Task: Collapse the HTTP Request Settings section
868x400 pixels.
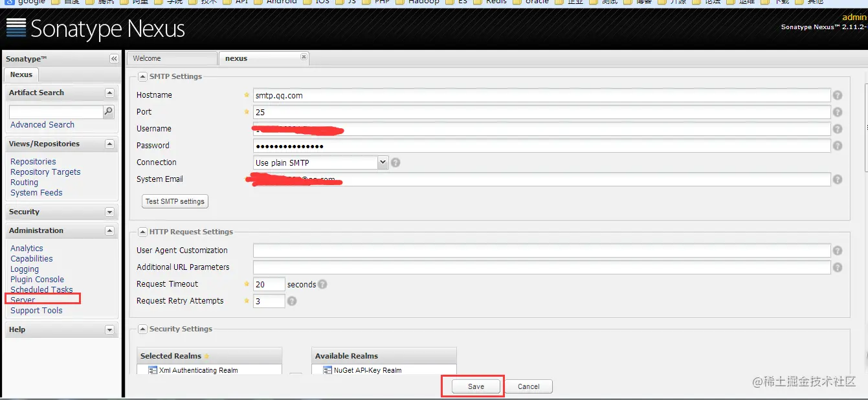Action: pos(142,232)
